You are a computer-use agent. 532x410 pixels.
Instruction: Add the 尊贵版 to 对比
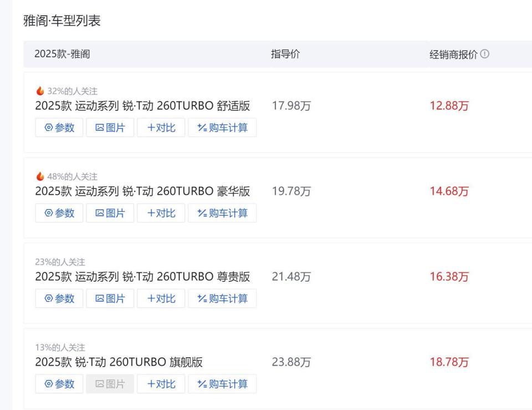(160, 299)
